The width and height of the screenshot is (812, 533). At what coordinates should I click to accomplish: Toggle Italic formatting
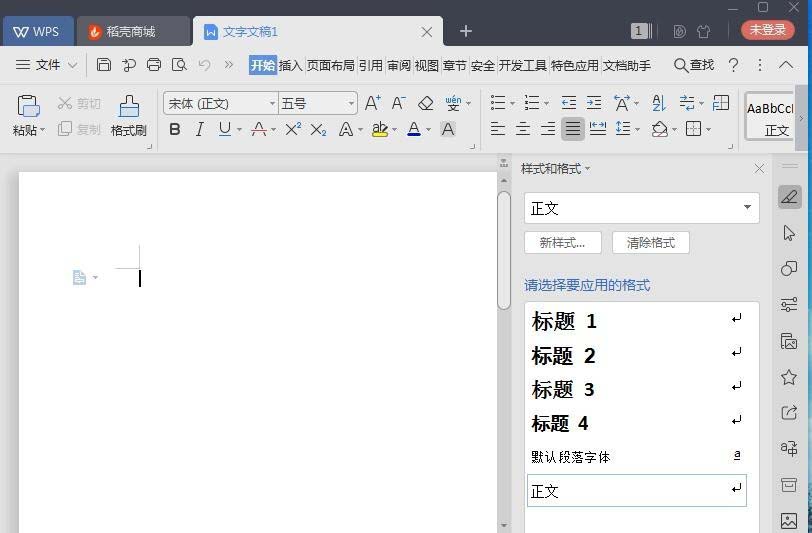200,129
